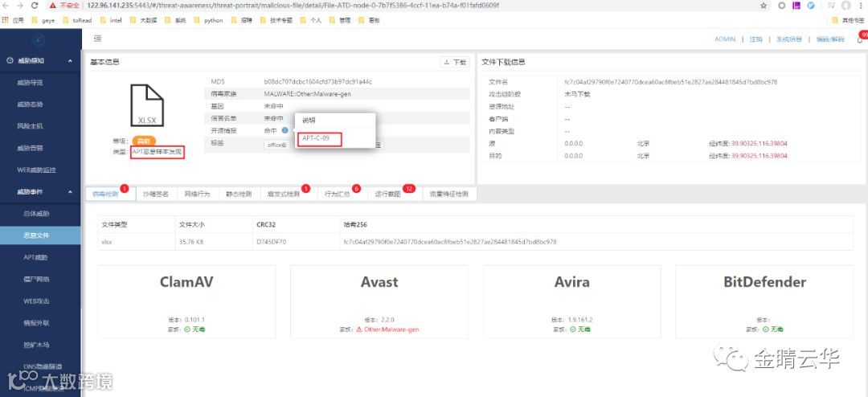Click the 编码/解码 header link
Image resolution: width=868 pixels, height=397 pixels.
coord(829,39)
